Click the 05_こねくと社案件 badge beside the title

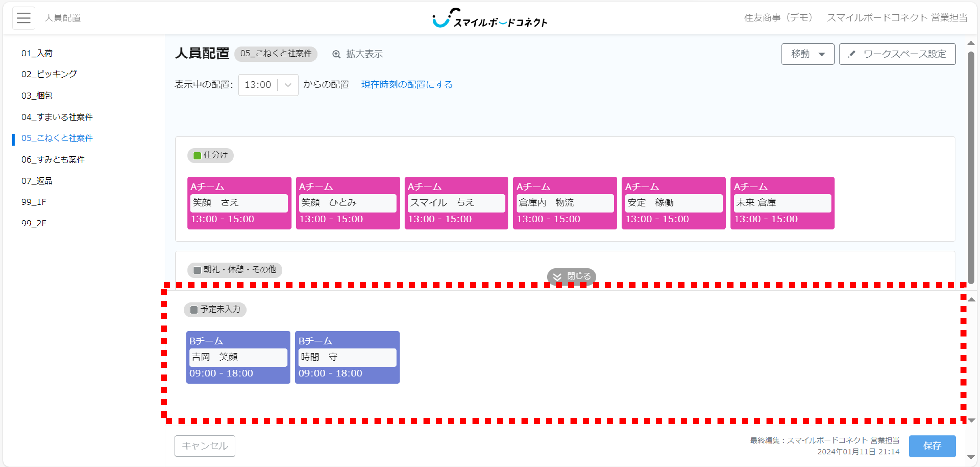tap(277, 54)
